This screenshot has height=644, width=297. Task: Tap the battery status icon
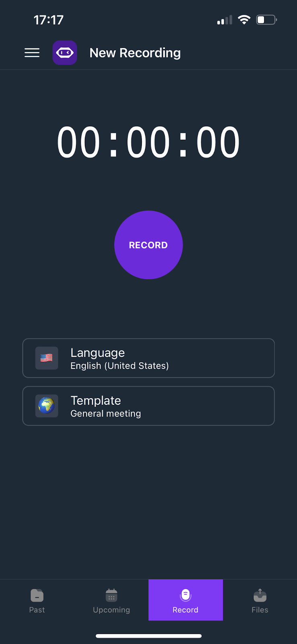[x=266, y=20]
